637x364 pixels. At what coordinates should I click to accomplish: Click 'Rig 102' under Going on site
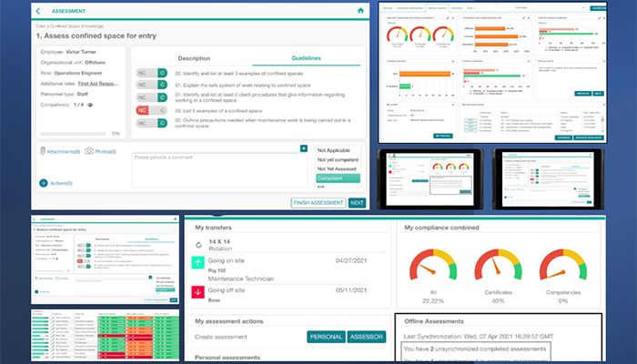coord(217,270)
